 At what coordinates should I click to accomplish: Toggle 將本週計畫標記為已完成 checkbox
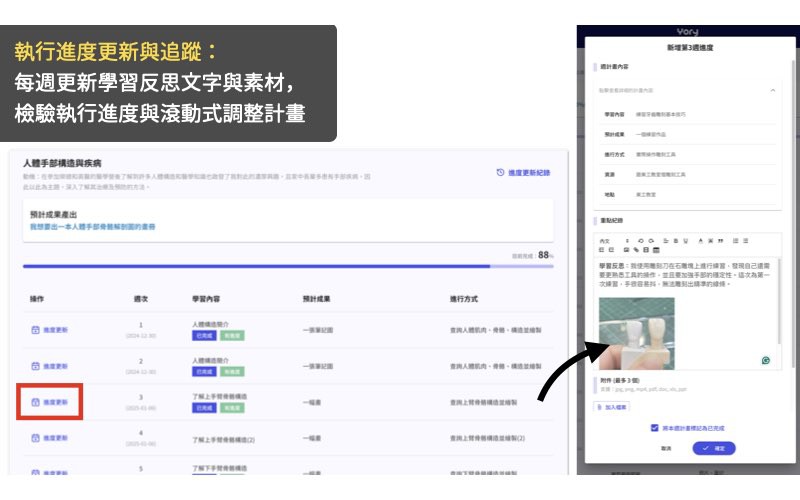coord(655,427)
